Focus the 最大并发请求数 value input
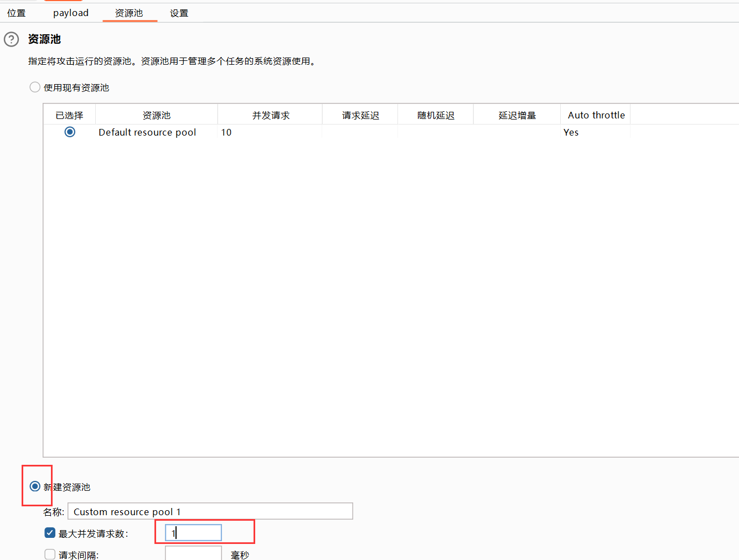Viewport: 739px width, 560px height. (193, 533)
